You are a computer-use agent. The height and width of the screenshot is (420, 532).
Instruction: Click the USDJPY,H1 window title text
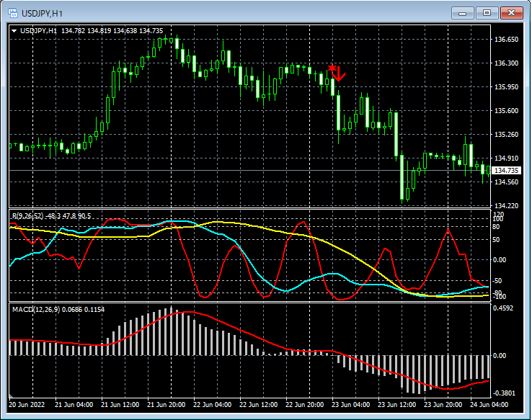[42, 13]
